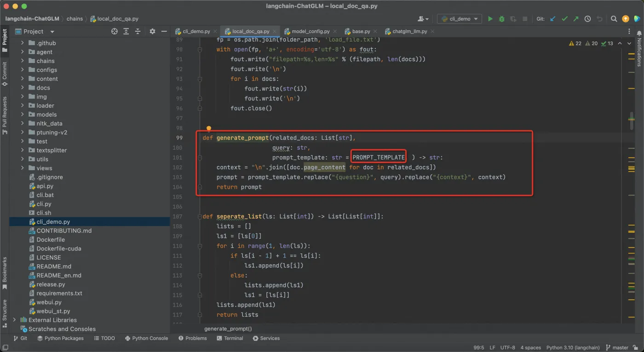Toggle tool window bars in status corner
644x352 pixels.
[5, 347]
